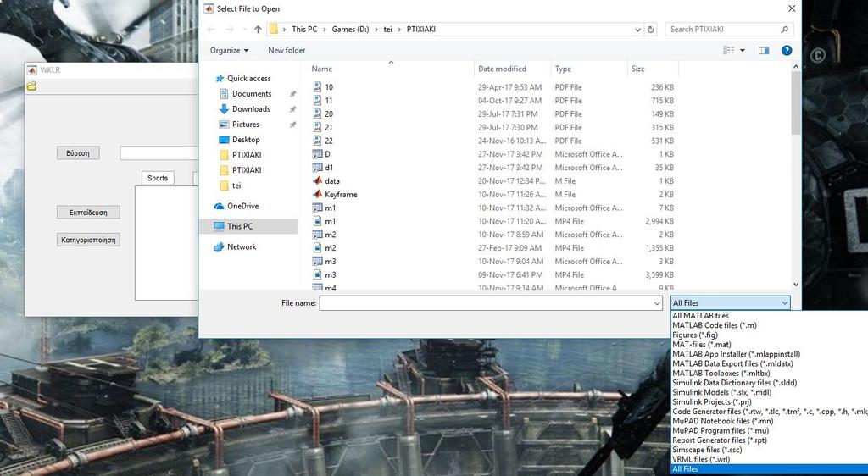Select the Keyframe M file
Viewport: 868px width, 476px height.
pos(341,195)
